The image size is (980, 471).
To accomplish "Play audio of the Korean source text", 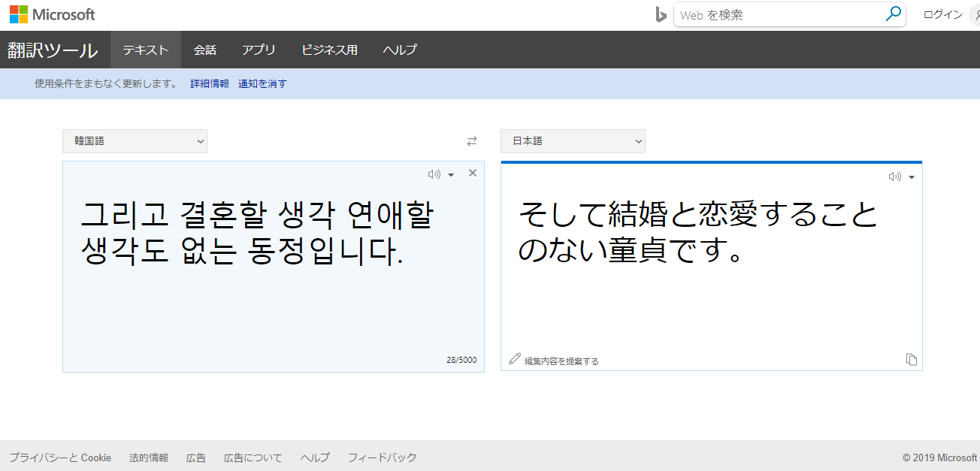I will tap(434, 174).
